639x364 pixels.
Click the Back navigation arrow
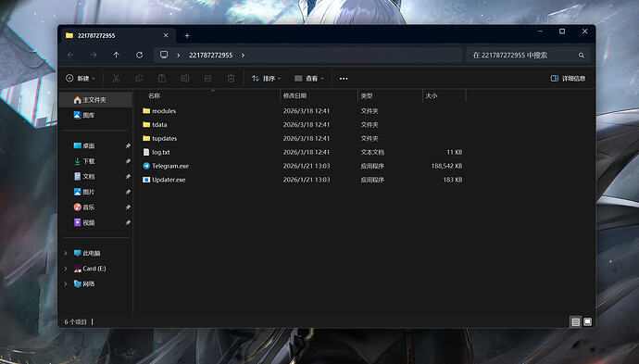pyautogui.click(x=70, y=55)
